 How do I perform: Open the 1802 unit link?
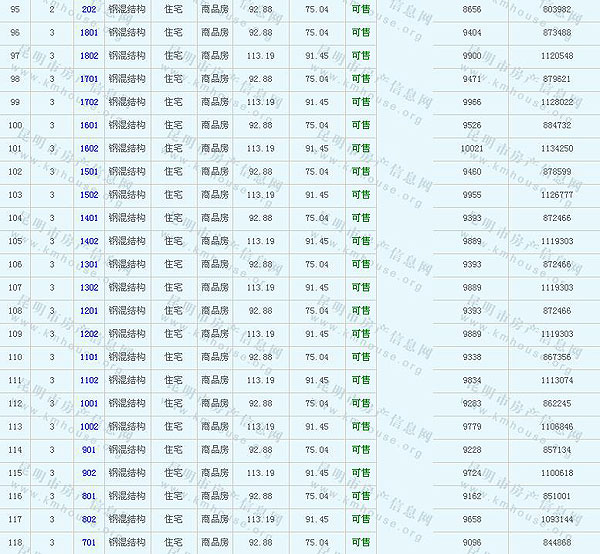point(89,55)
